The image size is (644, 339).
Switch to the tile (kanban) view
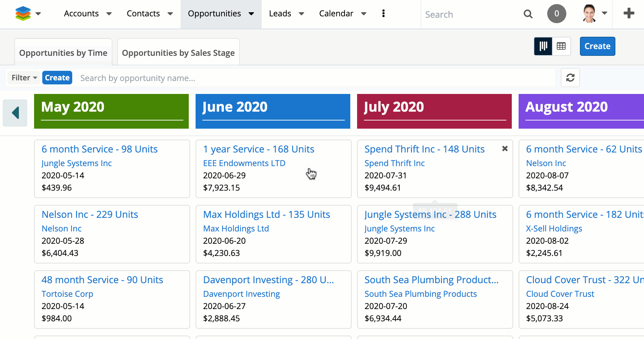pos(543,46)
